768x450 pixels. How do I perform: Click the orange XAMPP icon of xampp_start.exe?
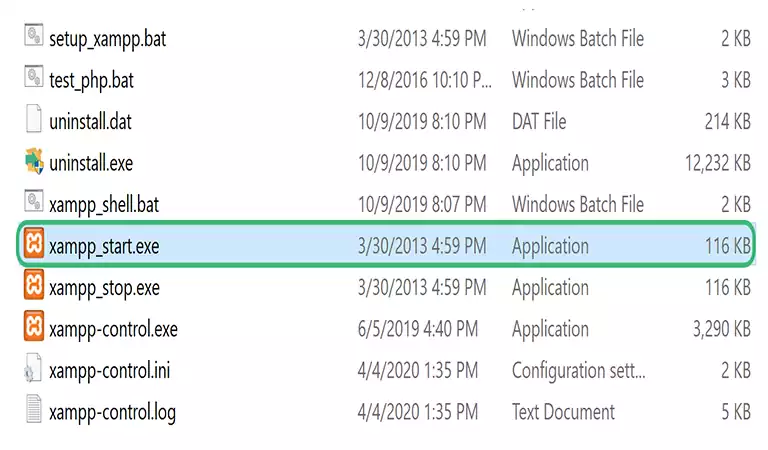[34, 243]
